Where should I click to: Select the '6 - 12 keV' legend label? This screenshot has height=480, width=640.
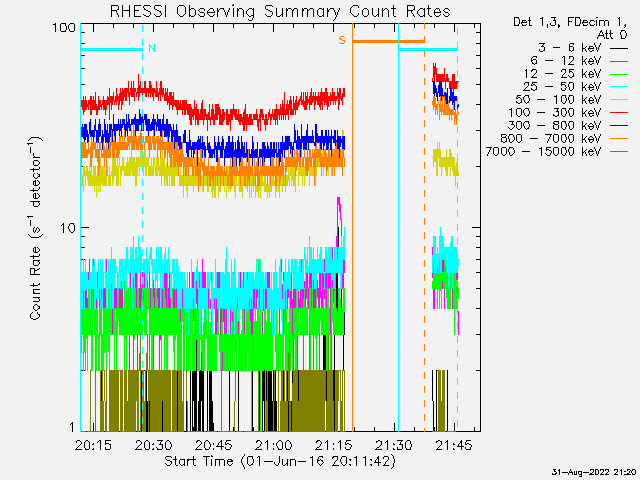coord(566,61)
